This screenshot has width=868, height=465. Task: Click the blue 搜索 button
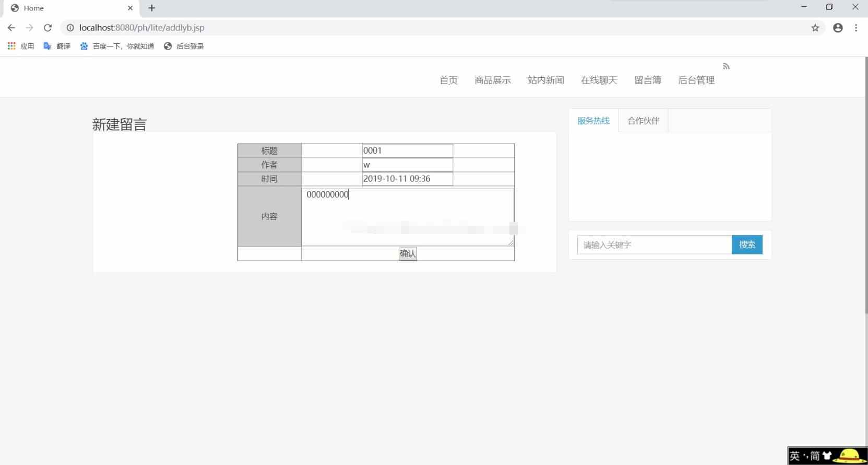click(x=747, y=245)
